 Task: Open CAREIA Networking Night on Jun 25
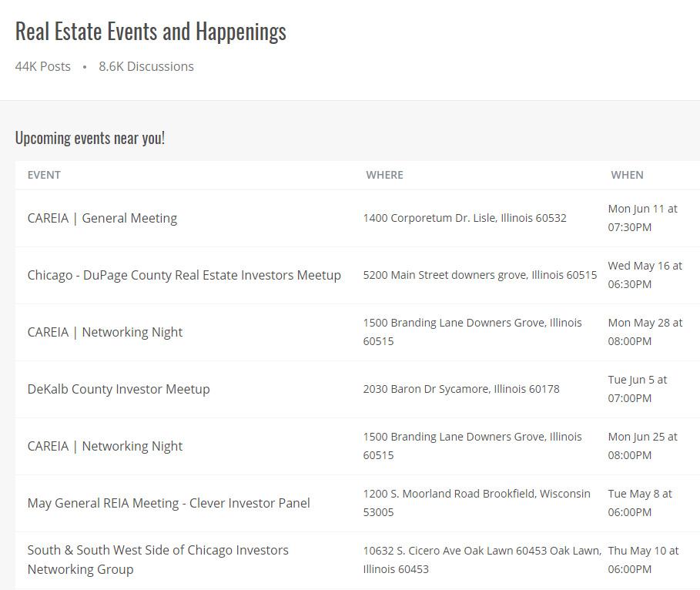[x=105, y=446]
